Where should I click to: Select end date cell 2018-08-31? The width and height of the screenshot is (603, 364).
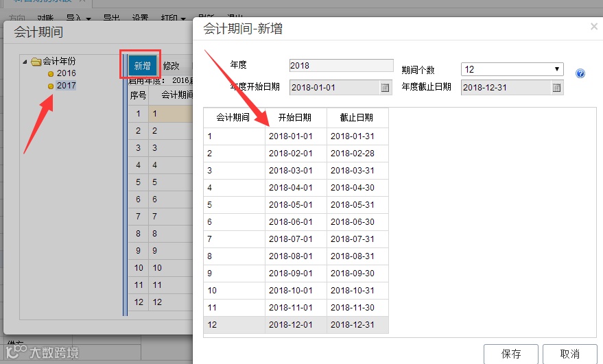tap(357, 256)
